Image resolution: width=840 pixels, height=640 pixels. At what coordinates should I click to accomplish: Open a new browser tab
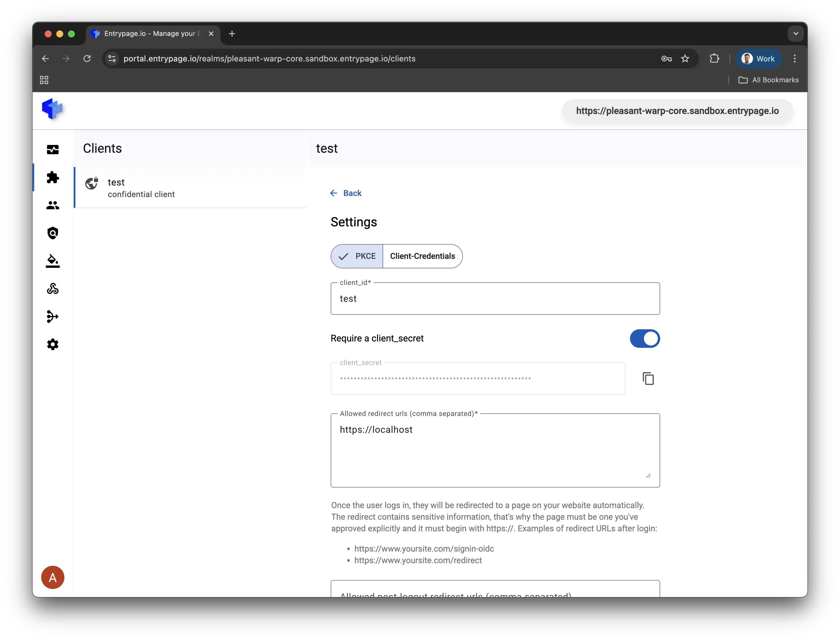(232, 34)
